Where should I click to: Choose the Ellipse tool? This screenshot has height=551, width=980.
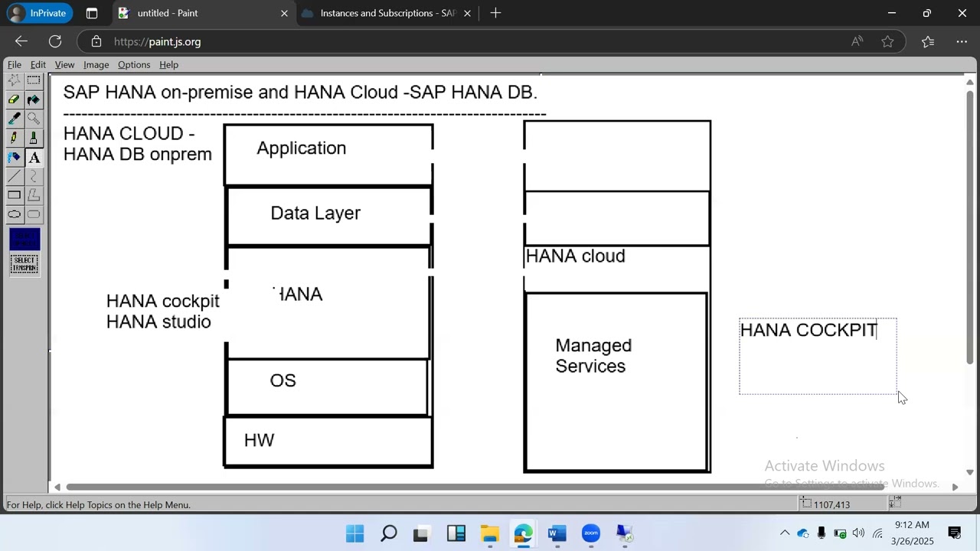pyautogui.click(x=15, y=214)
